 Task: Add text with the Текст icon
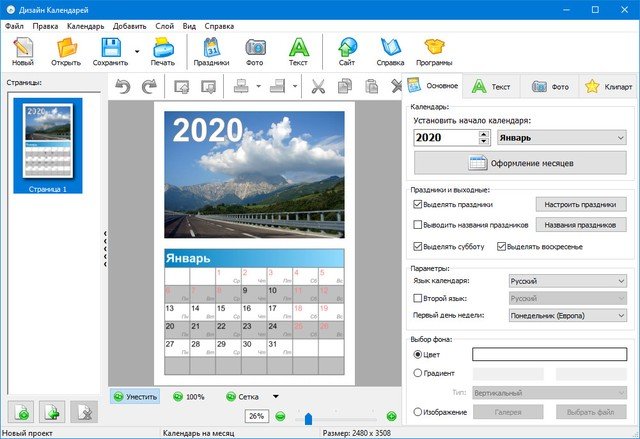(298, 48)
